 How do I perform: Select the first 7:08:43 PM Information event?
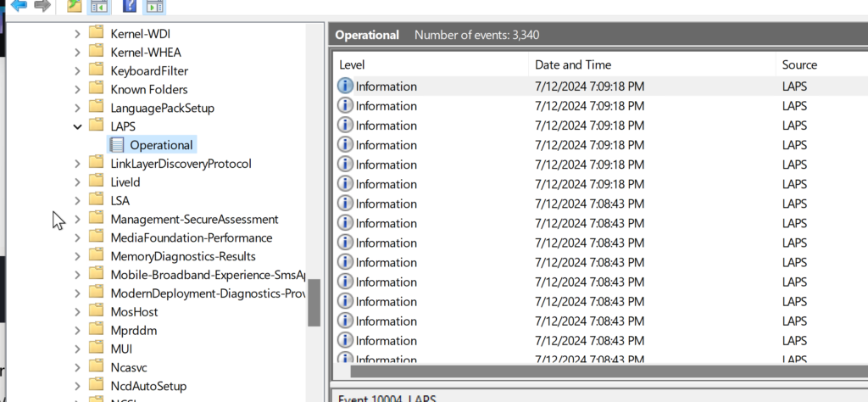[387, 204]
